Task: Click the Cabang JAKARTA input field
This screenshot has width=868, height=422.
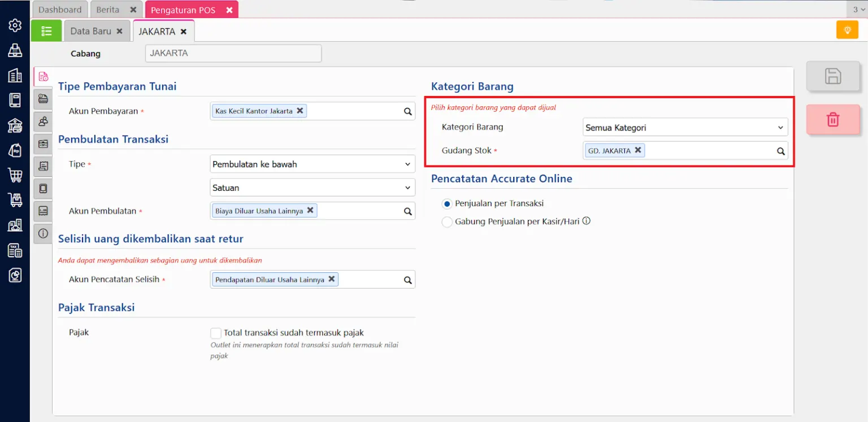Action: [233, 54]
